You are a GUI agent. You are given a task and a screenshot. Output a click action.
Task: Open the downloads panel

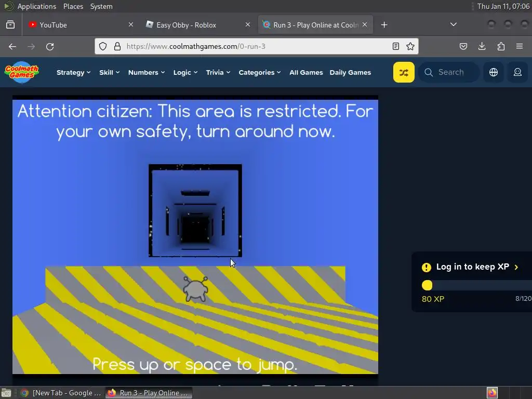click(x=482, y=46)
